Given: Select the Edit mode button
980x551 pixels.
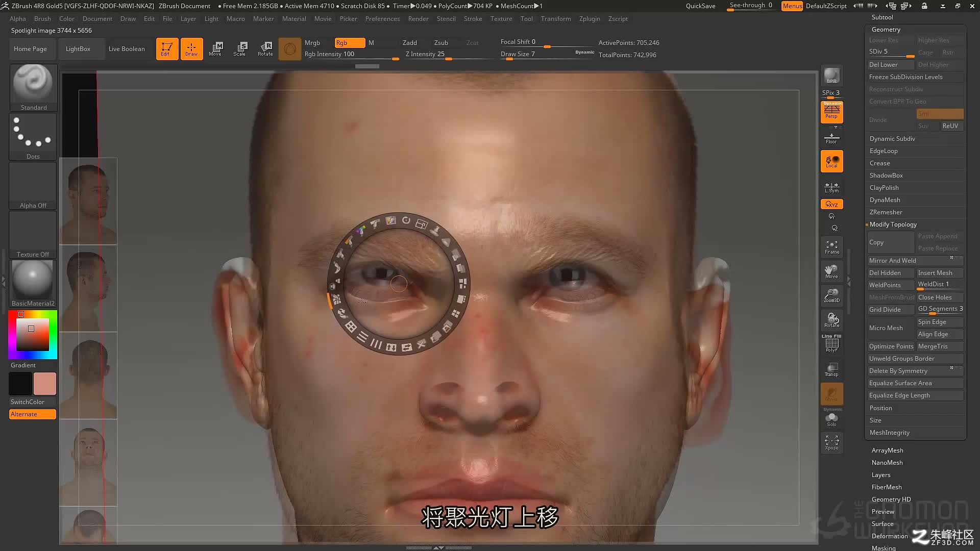Looking at the screenshot, I should [167, 49].
